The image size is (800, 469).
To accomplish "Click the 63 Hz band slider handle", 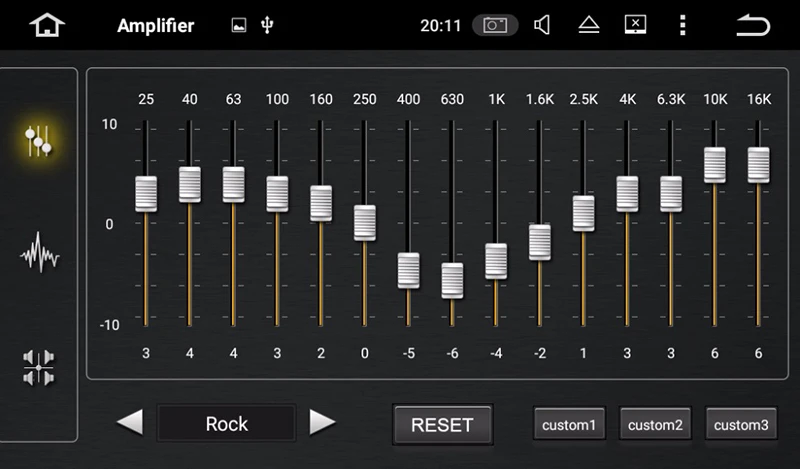I will (x=233, y=184).
